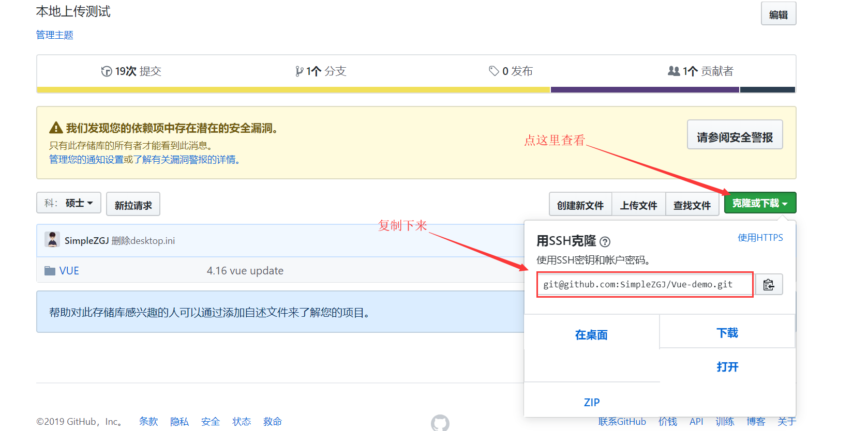The height and width of the screenshot is (431, 868).
Task: Click the GitHub octocat logo in the footer
Action: click(440, 423)
